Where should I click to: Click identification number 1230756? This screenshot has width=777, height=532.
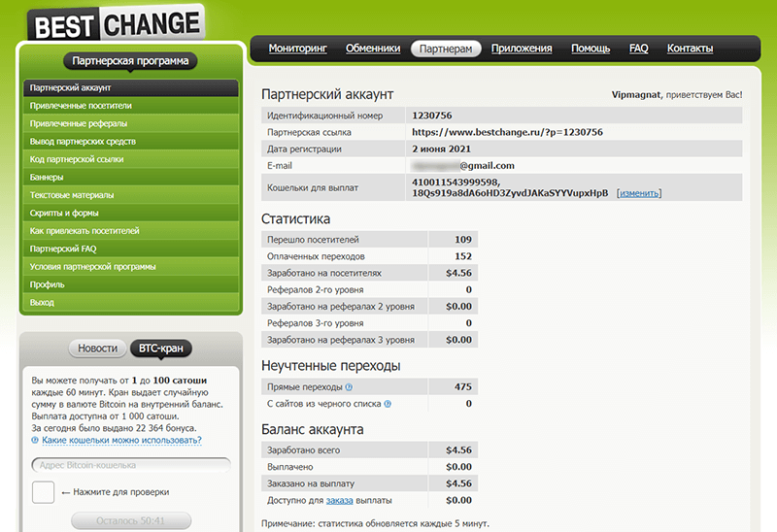pyautogui.click(x=432, y=116)
